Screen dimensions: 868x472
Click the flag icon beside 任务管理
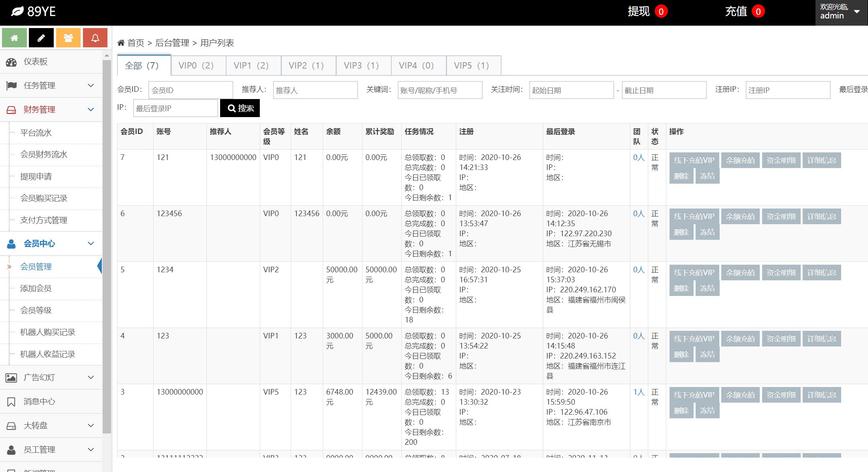[x=11, y=85]
